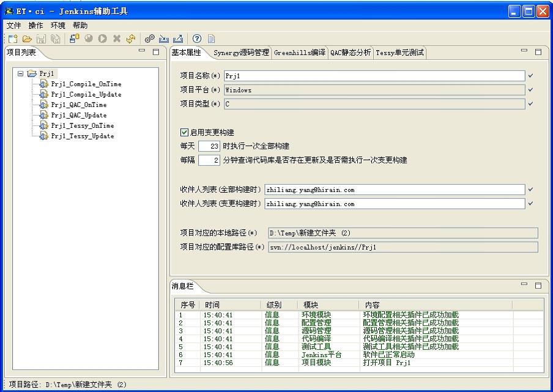
Task: Click the export tray toolbar icon
Action: pyautogui.click(x=178, y=39)
